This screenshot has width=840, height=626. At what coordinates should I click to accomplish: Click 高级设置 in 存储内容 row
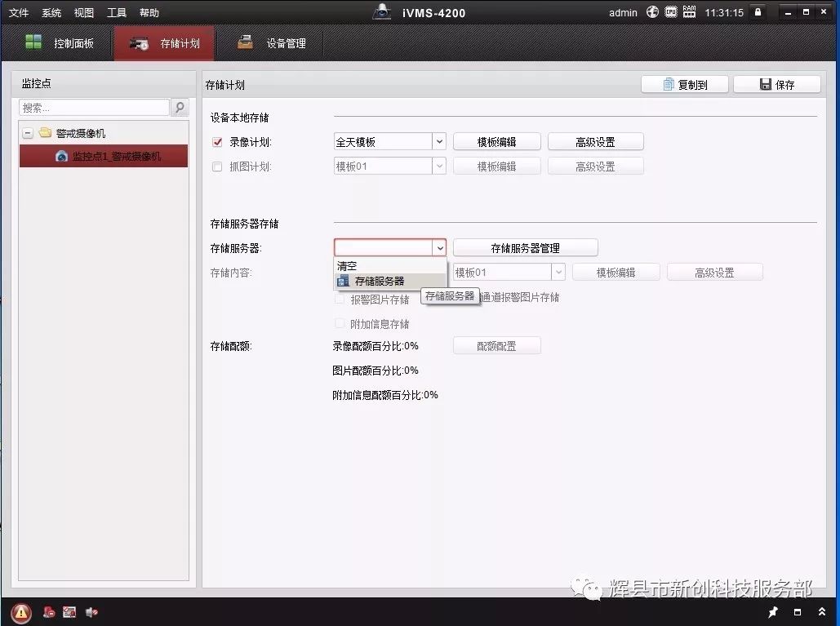coord(714,273)
